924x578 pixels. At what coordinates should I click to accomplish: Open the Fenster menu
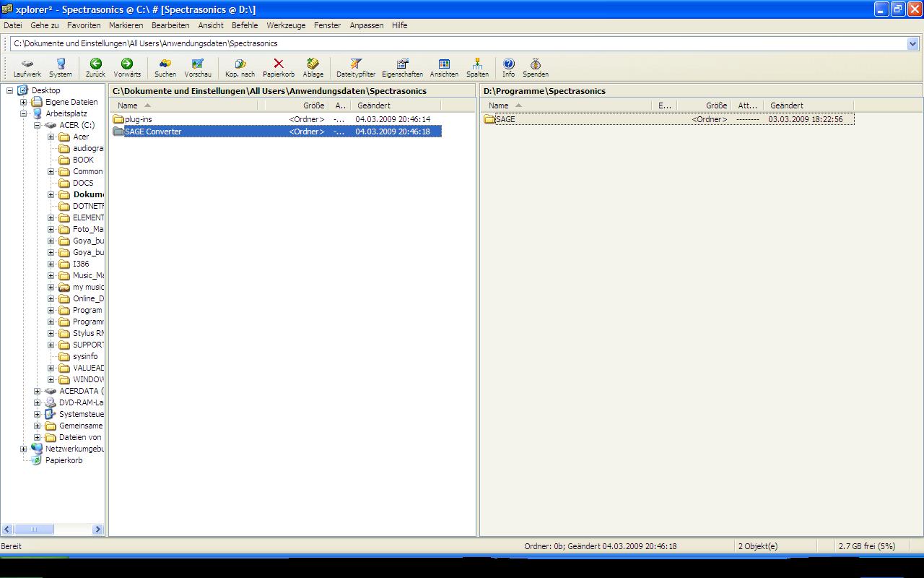(x=327, y=25)
